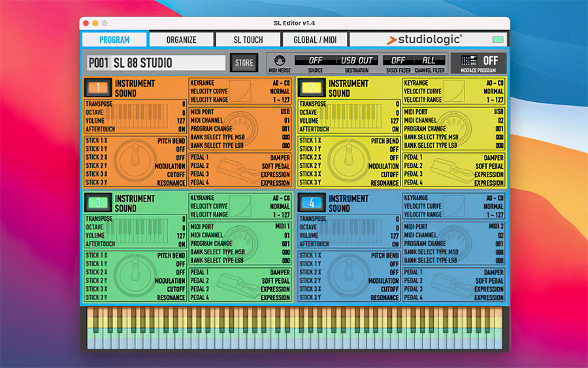Open zone 2 Pedal 1 DAMPER selector
Viewport: 588px width, 368px height.
[494, 158]
